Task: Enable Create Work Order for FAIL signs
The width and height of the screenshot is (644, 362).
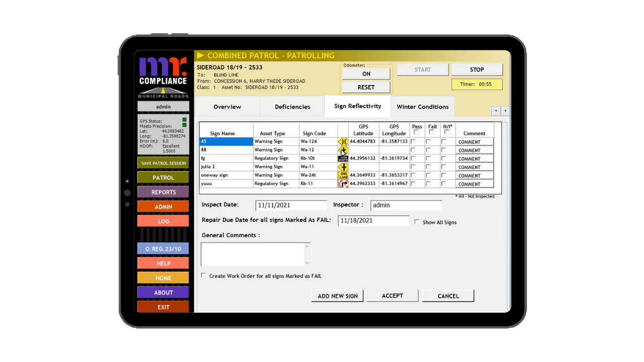Action: pos(203,276)
